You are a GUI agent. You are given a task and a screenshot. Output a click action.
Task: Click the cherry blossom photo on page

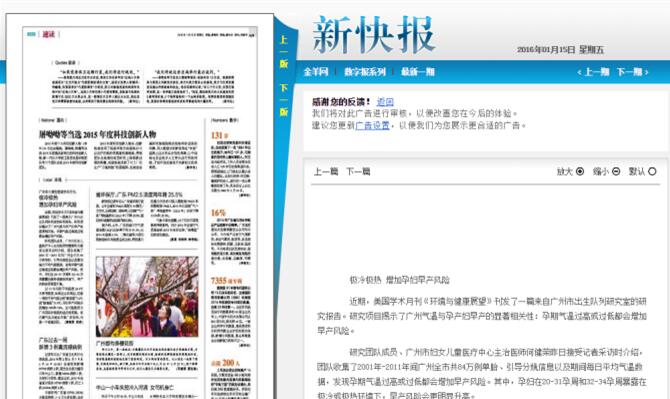147,296
